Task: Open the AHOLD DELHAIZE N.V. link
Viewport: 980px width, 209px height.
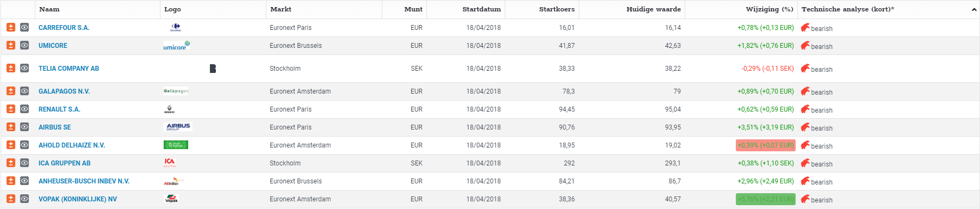Action: pyautogui.click(x=72, y=145)
